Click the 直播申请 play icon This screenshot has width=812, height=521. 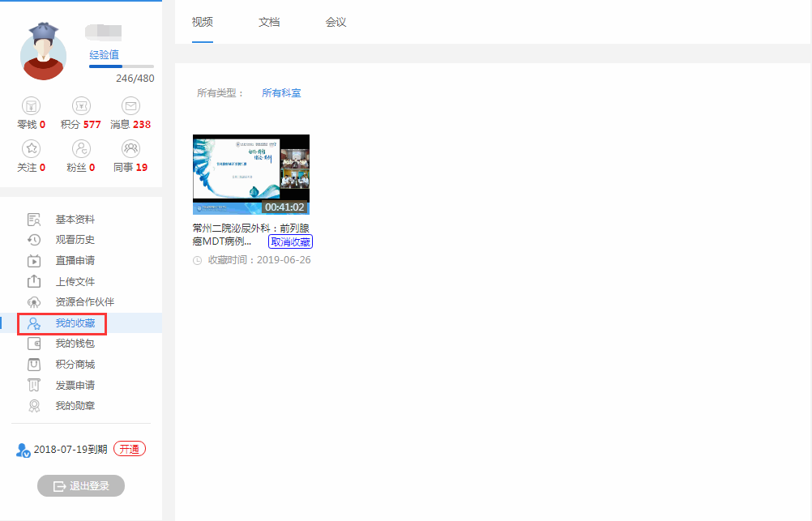click(x=34, y=261)
